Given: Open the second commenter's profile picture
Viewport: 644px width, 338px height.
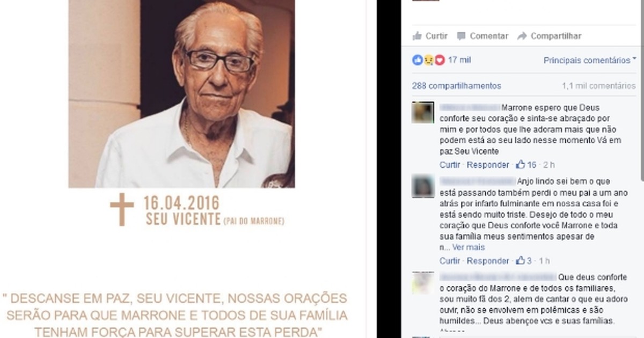Looking at the screenshot, I should point(423,186).
